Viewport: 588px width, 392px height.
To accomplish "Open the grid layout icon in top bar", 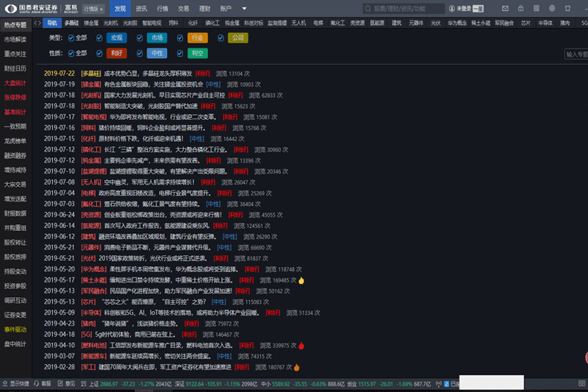I will (537, 8).
